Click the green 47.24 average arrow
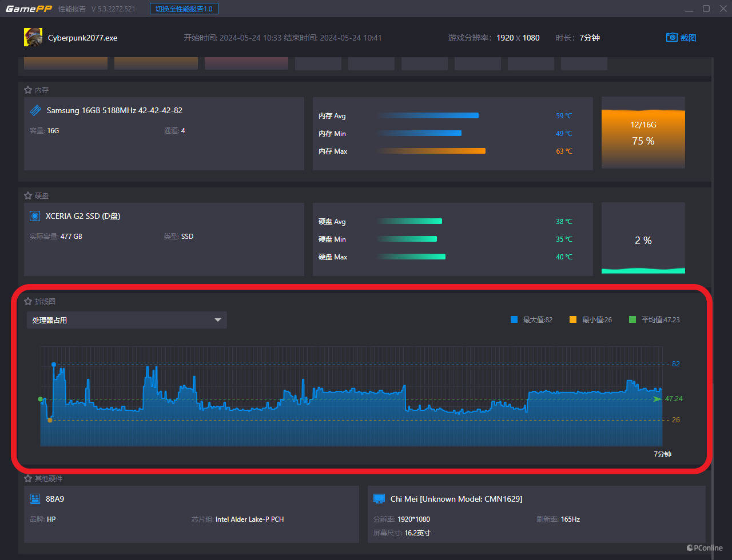The image size is (732, 560). [658, 399]
